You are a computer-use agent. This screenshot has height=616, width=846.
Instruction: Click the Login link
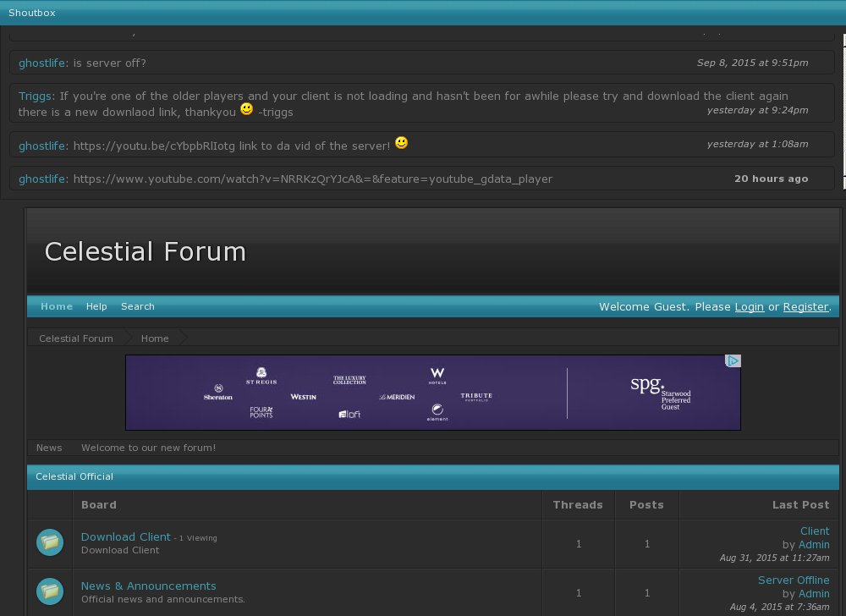(749, 306)
